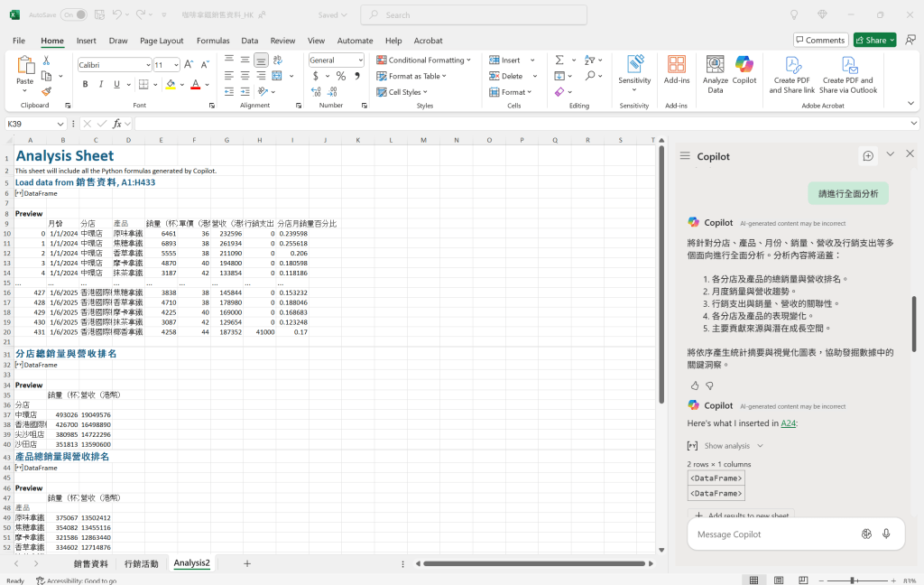Open the 行銷活動 sheet tab
The height and width of the screenshot is (585, 924).
[x=142, y=563]
